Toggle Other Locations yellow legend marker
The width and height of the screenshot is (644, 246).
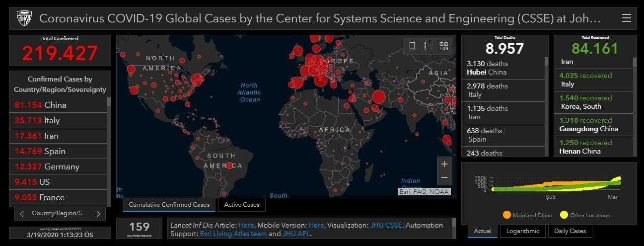click(x=564, y=215)
